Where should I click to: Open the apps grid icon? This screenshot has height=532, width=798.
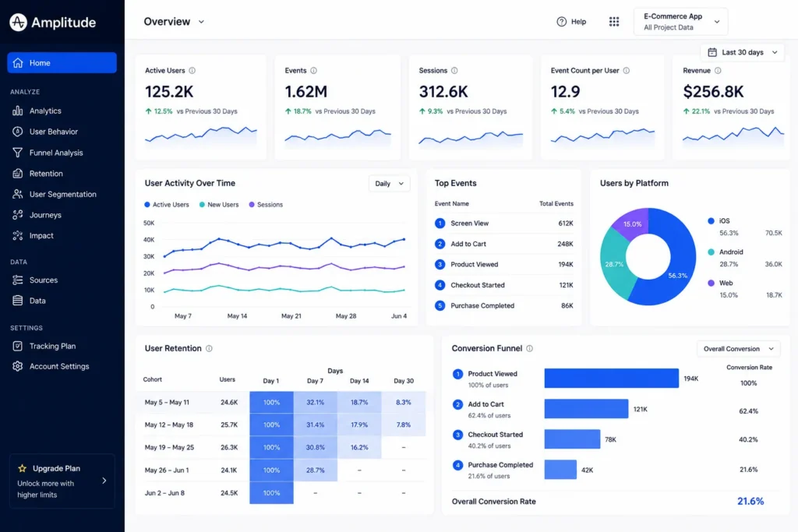614,21
